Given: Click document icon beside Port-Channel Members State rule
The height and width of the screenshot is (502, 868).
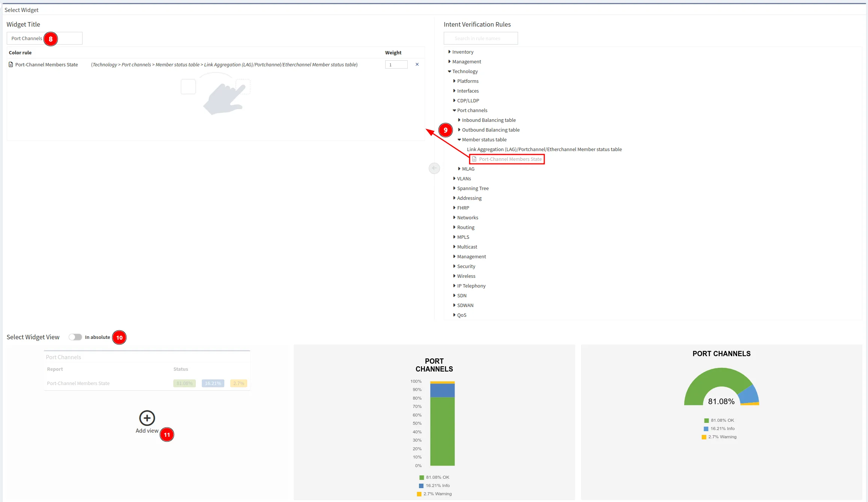Looking at the screenshot, I should point(11,64).
